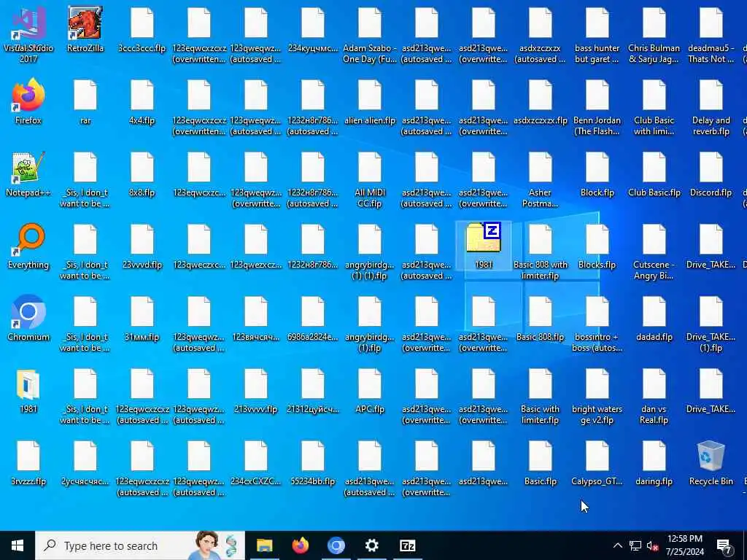Image resolution: width=747 pixels, height=560 pixels.
Task: Open Firefox from the taskbar
Action: tap(300, 545)
